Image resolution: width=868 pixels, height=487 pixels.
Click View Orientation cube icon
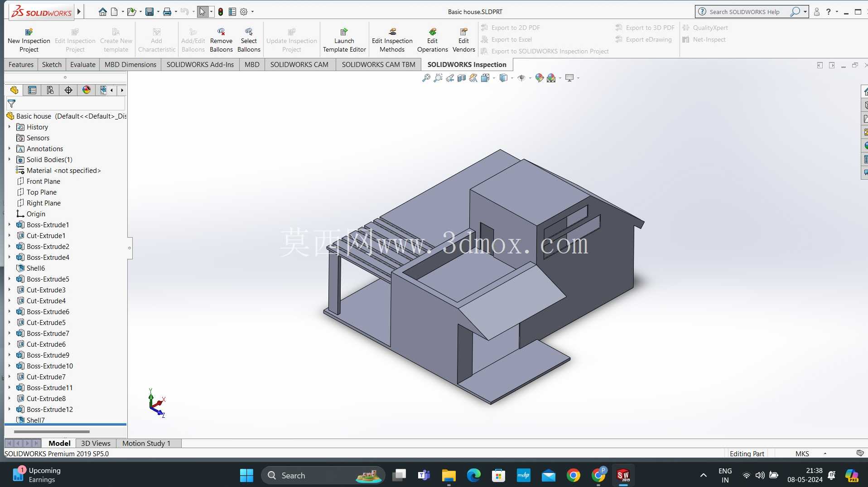(485, 78)
